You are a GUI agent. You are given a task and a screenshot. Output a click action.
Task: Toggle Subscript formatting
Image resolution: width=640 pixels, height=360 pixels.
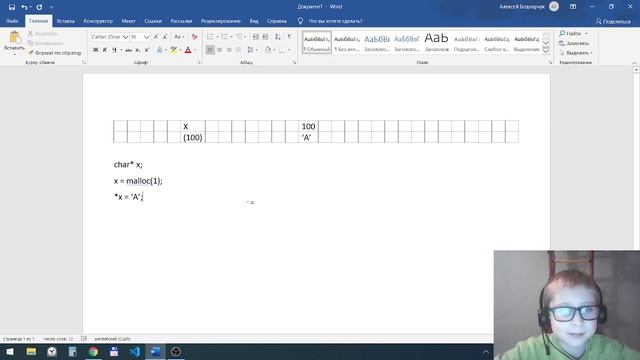tap(138, 50)
